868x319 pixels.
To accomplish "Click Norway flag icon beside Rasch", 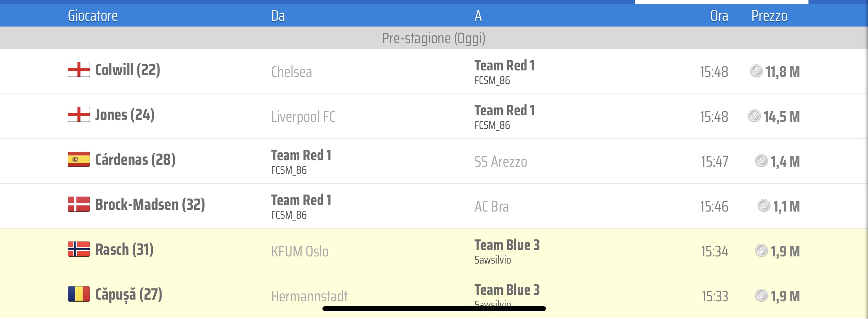I will (79, 249).
